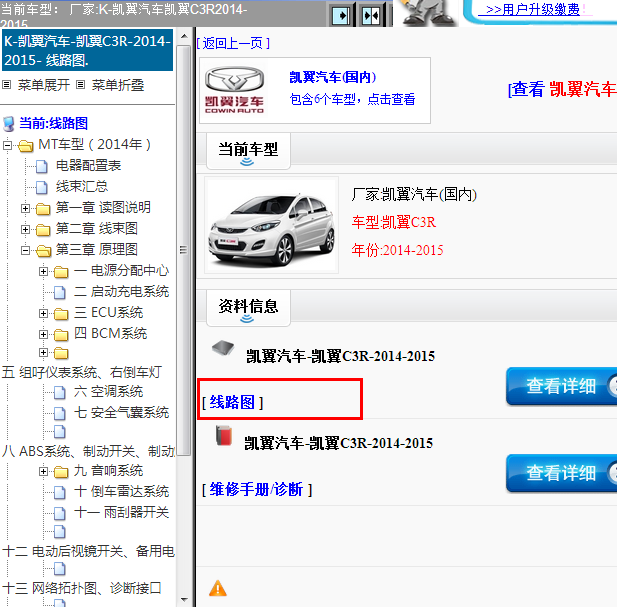Expand the 九 音响系统 node
The image size is (617, 607).
point(44,471)
